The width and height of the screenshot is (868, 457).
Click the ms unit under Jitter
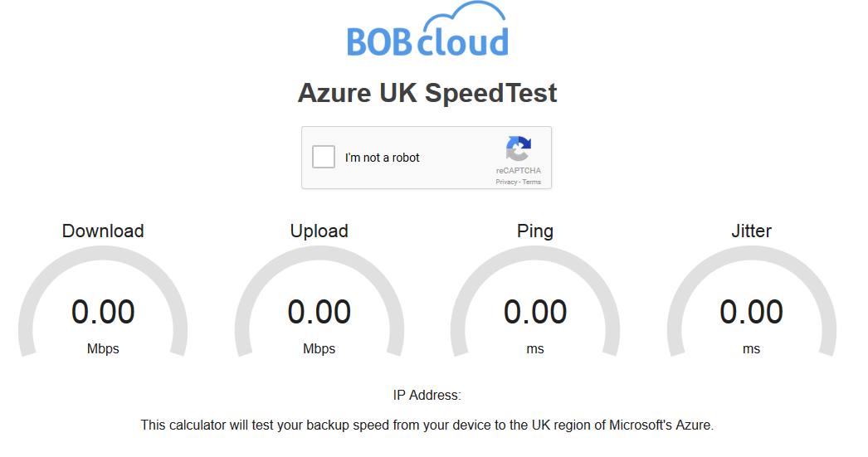tap(751, 349)
